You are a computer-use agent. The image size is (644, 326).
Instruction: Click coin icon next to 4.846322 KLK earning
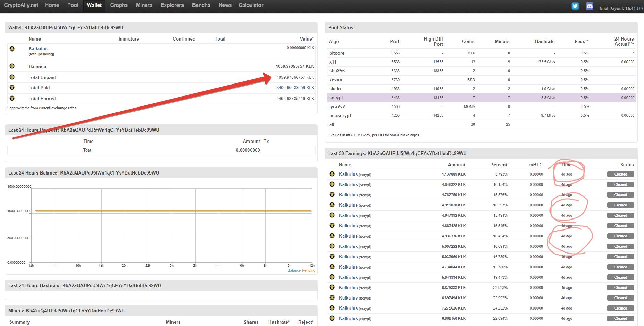click(332, 184)
